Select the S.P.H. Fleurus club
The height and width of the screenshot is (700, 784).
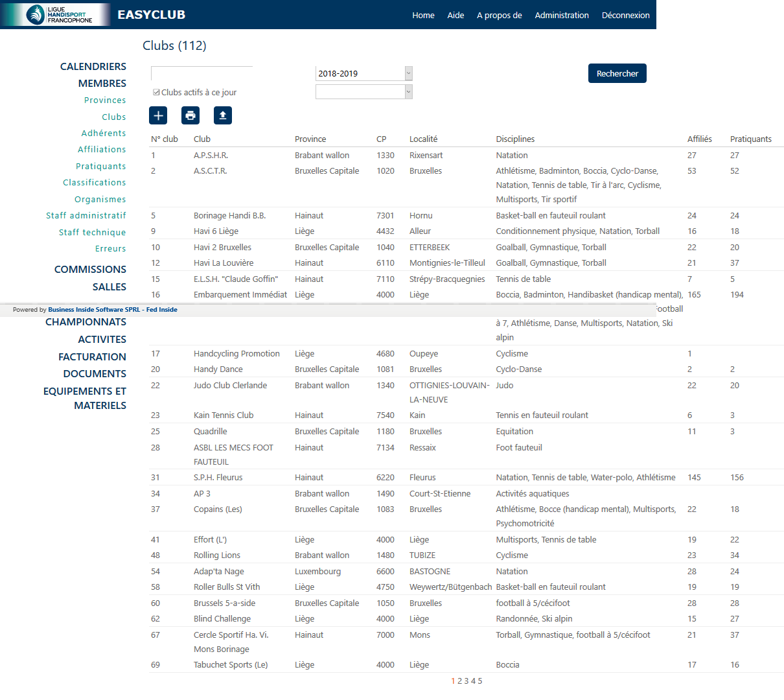point(218,477)
